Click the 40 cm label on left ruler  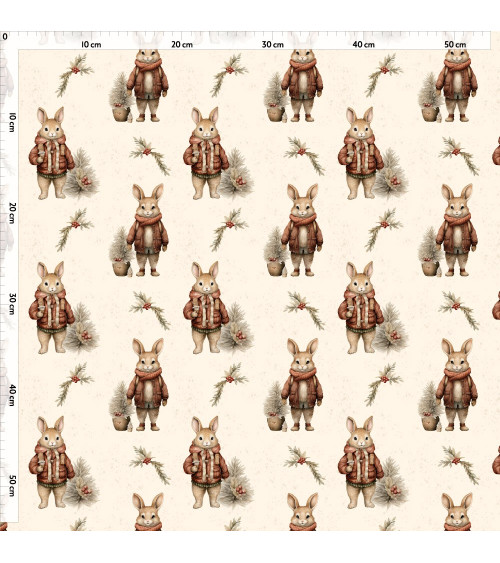tap(12, 395)
